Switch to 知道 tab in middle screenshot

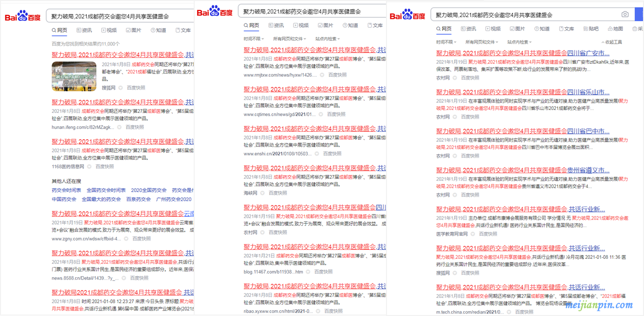point(350,25)
